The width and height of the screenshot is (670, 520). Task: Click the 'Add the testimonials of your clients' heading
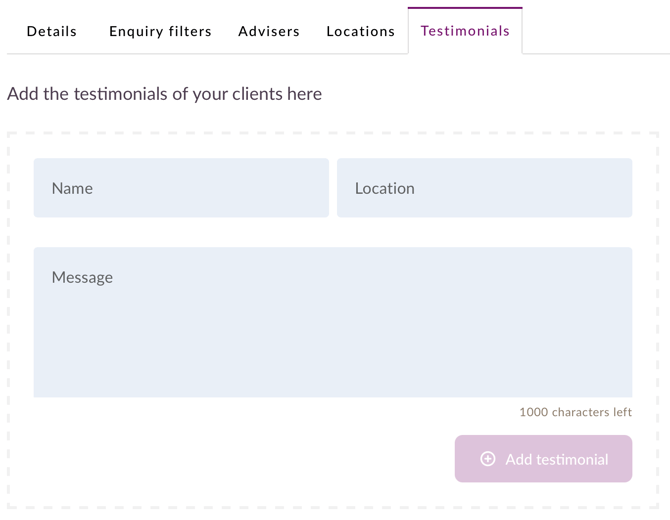tap(164, 94)
